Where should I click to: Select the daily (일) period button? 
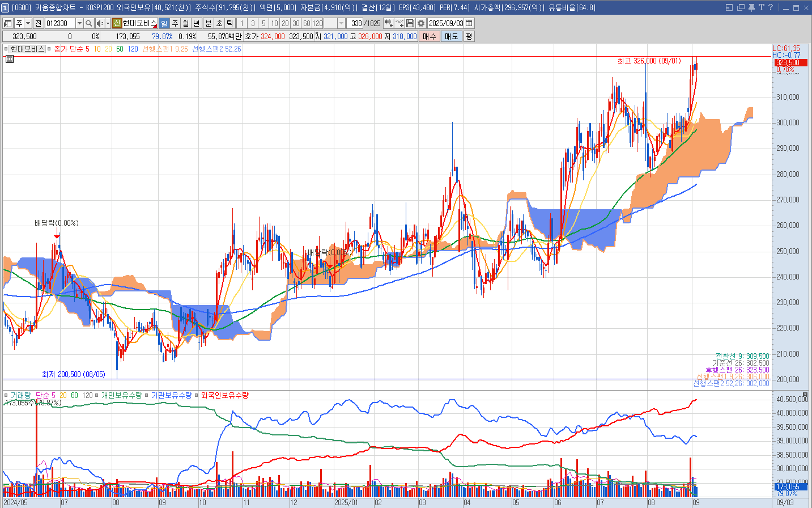tap(164, 23)
